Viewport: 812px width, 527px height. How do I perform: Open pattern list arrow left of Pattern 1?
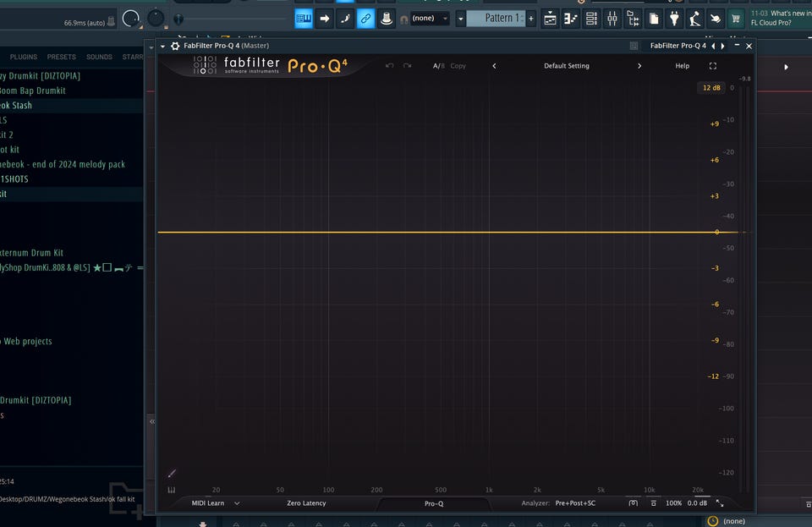click(x=460, y=19)
